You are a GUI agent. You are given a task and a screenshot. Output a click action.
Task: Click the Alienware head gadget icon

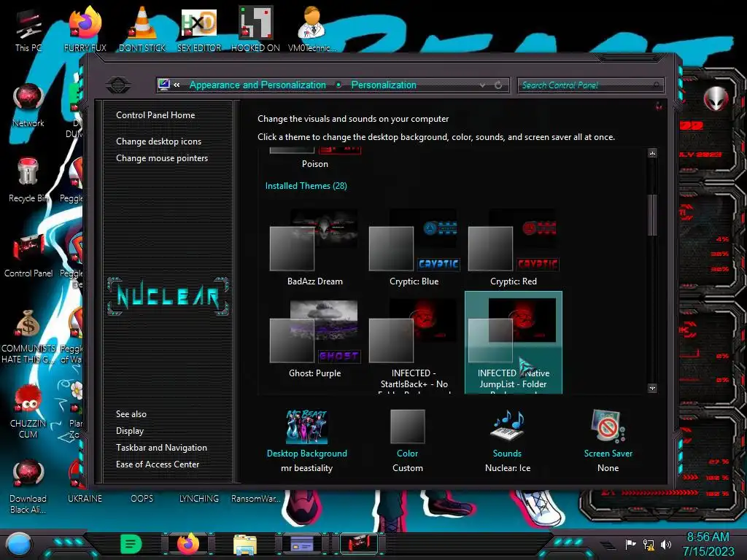click(x=716, y=98)
